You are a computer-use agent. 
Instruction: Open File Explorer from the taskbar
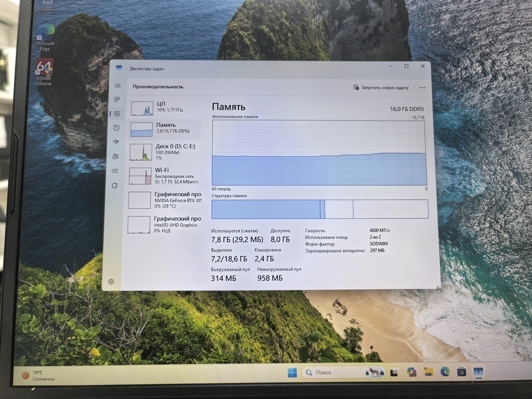click(x=428, y=372)
